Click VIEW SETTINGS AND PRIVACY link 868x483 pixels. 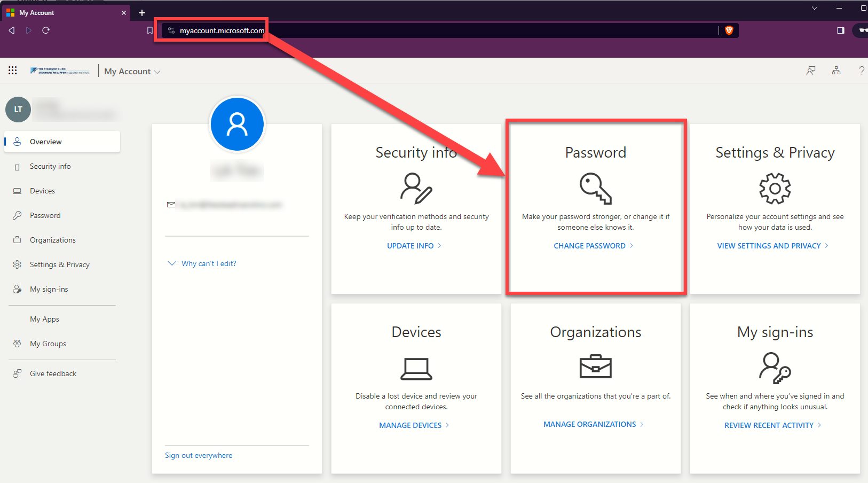[773, 246]
